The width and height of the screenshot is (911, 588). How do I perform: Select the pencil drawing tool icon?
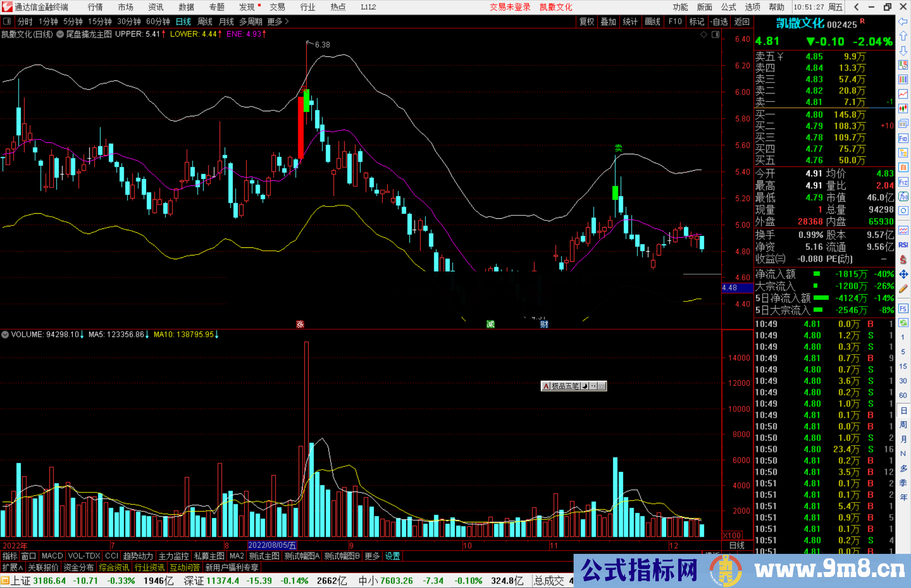coord(903,289)
